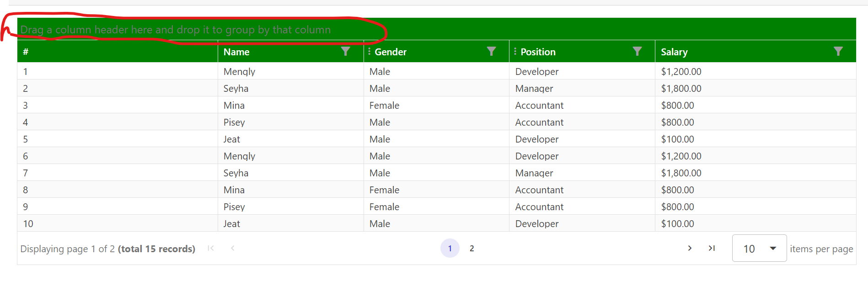Select the Seyha name in row 7
868x302 pixels.
tap(236, 173)
